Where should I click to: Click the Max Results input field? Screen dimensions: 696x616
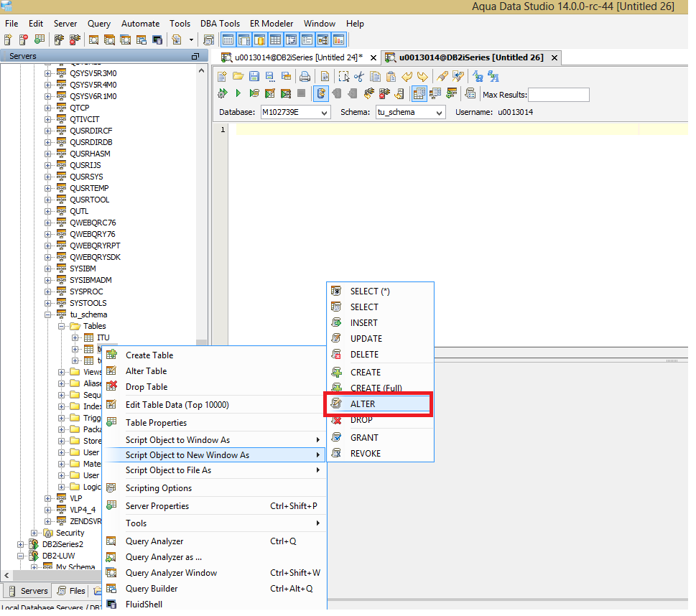[558, 95]
